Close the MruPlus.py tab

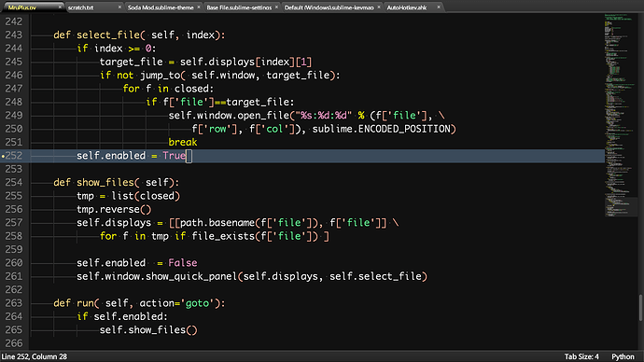pyautogui.click(x=60, y=7)
